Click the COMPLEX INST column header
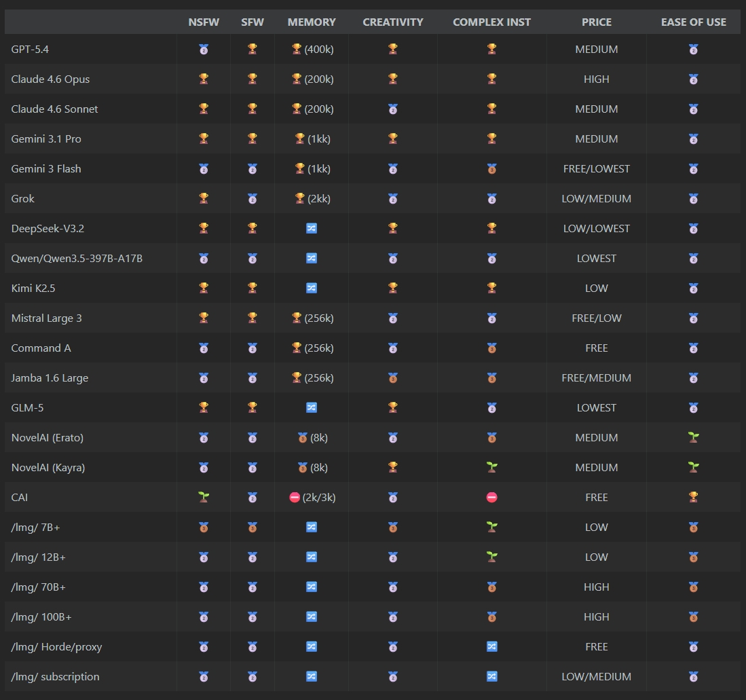 (x=491, y=22)
